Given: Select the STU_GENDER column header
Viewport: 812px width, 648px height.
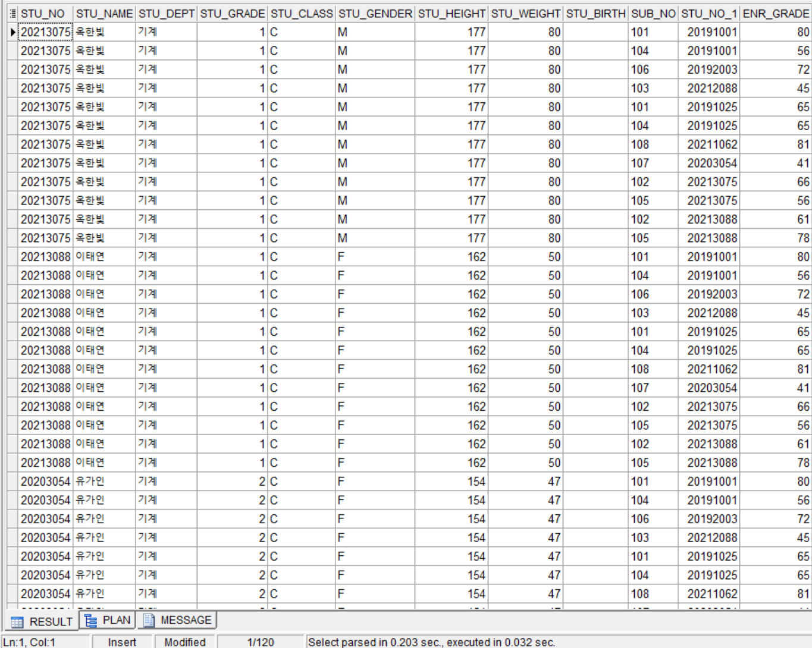Looking at the screenshot, I should (375, 13).
